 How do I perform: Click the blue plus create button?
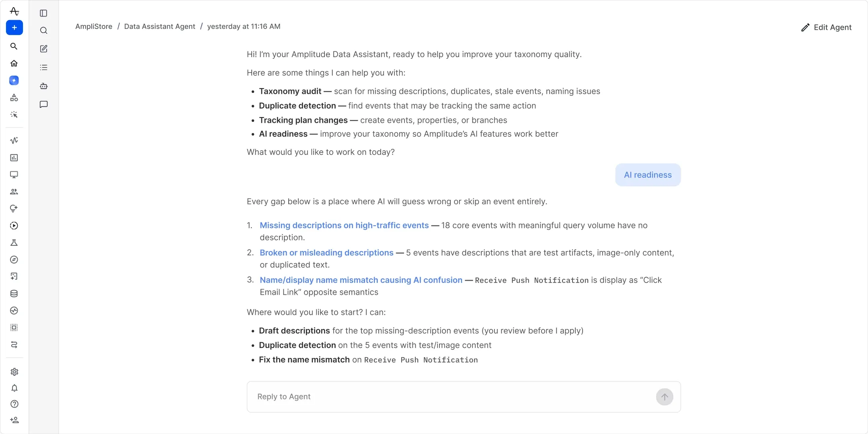(14, 28)
